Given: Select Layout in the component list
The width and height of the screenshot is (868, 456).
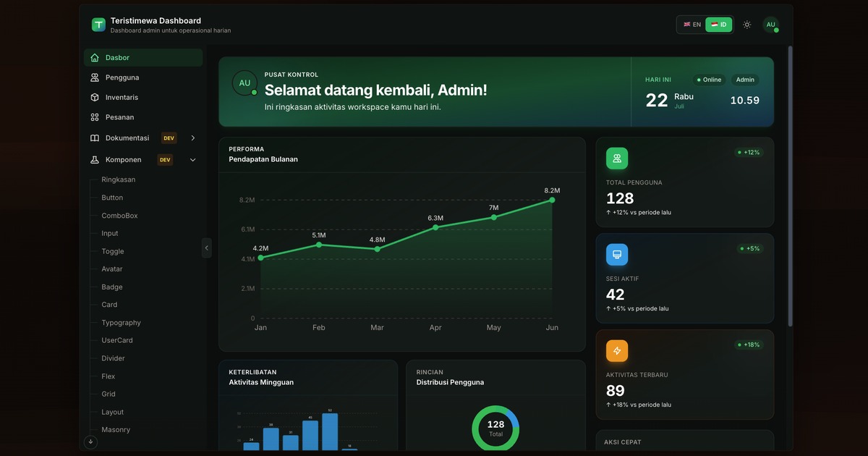Looking at the screenshot, I should pos(113,412).
